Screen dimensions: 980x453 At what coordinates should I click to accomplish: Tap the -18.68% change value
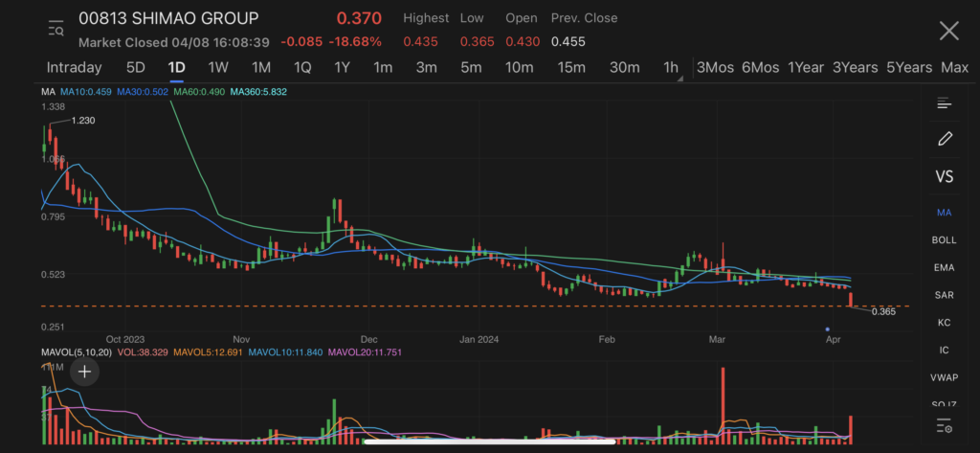[356, 42]
